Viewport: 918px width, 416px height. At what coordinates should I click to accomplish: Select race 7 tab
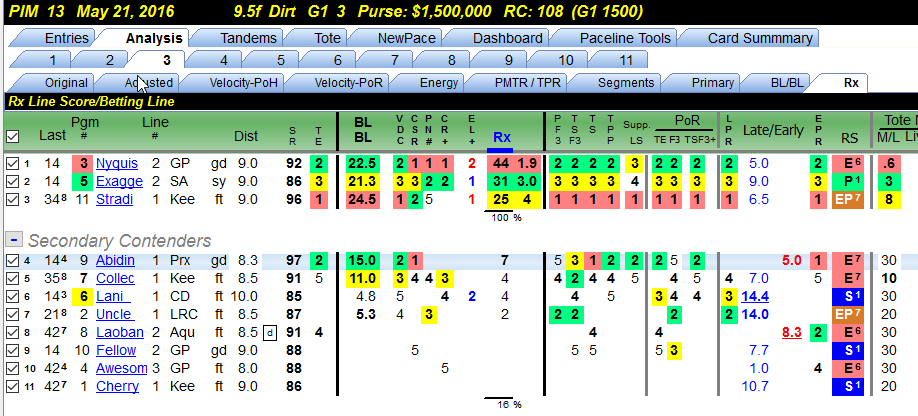click(x=395, y=60)
